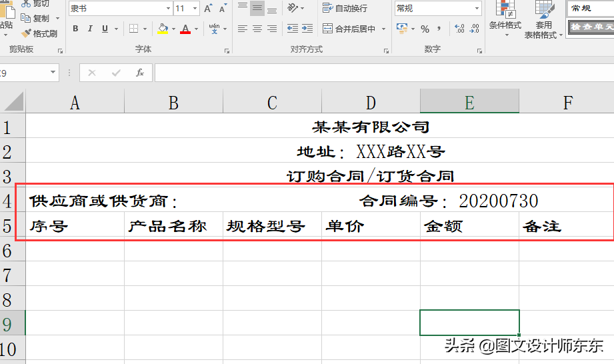
Task: Expand the Copy options dropdown arrow
Action: tap(57, 19)
